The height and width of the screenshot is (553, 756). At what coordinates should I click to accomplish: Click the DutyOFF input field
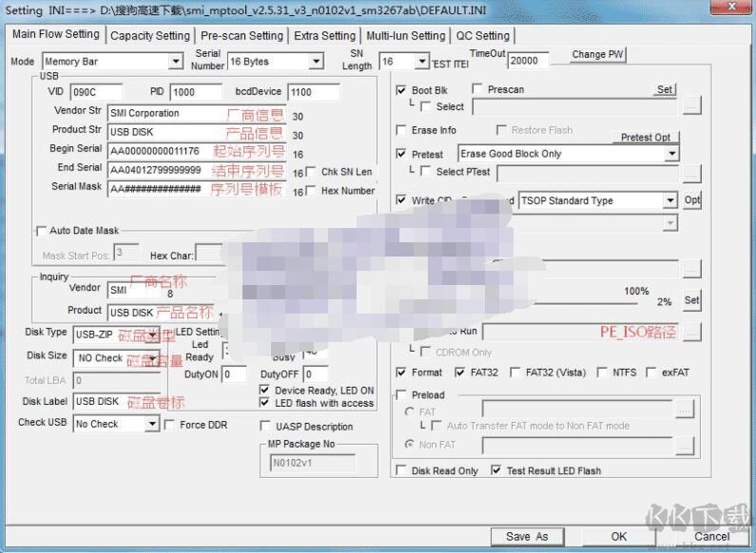[x=316, y=374]
